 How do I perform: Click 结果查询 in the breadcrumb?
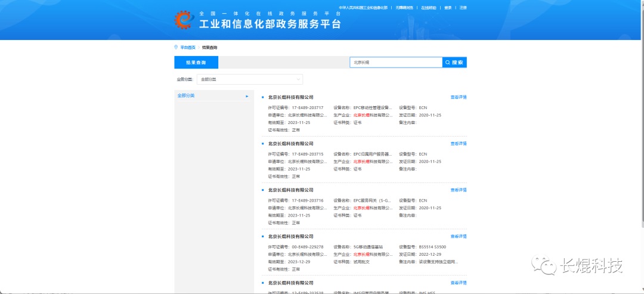point(209,48)
